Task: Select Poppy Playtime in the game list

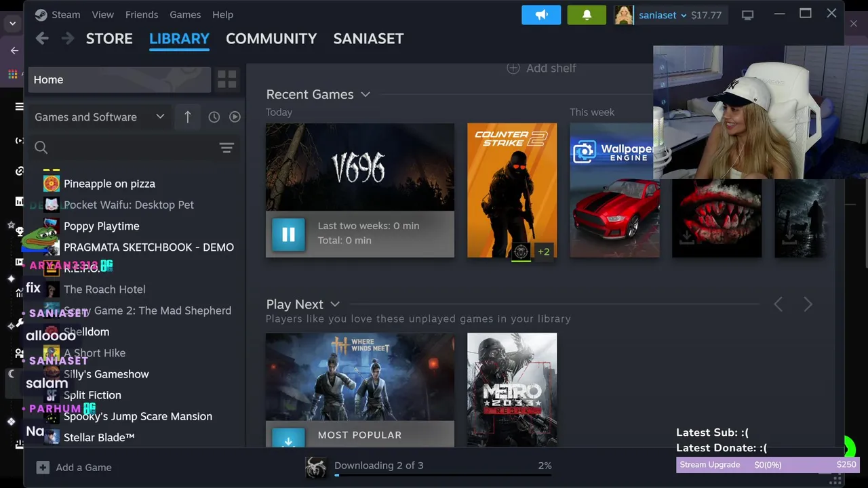Action: tap(101, 226)
